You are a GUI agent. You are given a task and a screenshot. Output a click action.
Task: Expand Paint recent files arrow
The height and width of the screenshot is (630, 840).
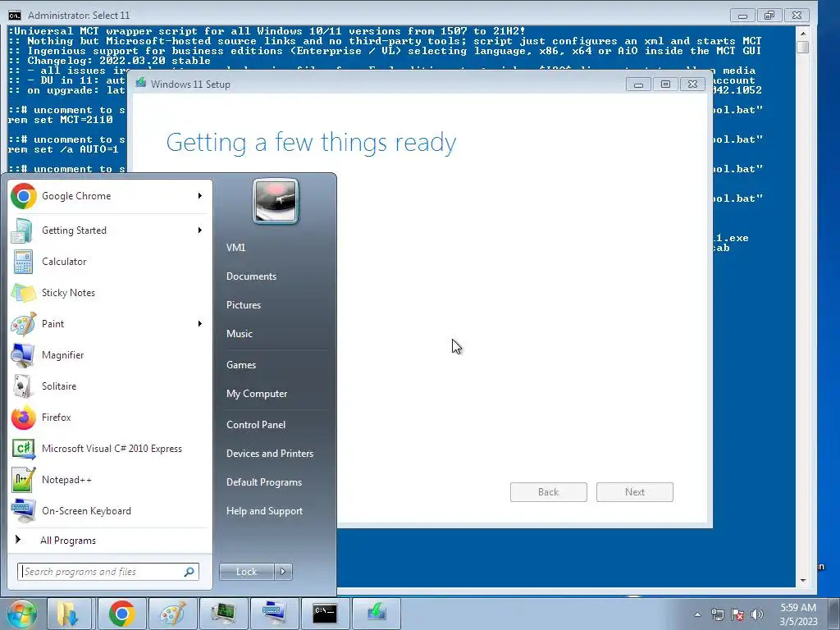200,323
